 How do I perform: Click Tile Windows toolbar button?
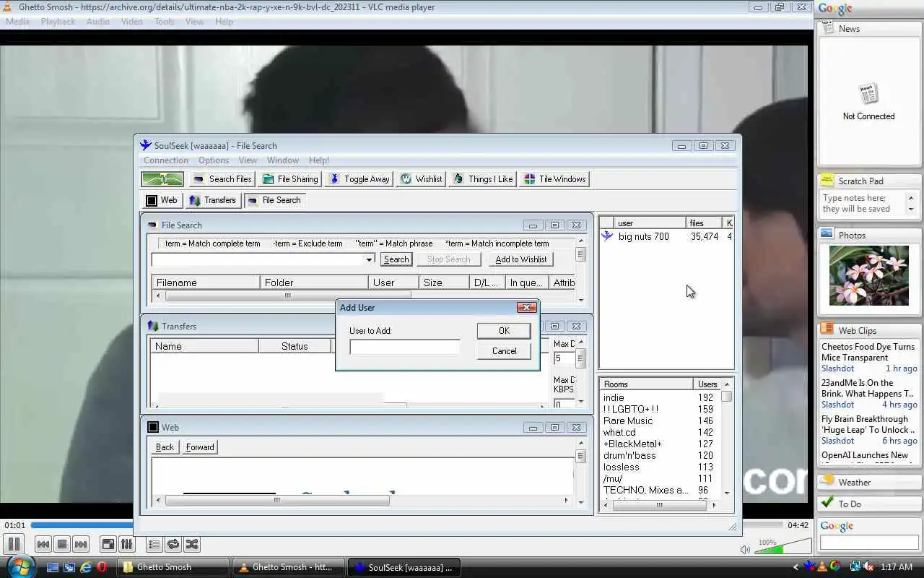pos(554,179)
